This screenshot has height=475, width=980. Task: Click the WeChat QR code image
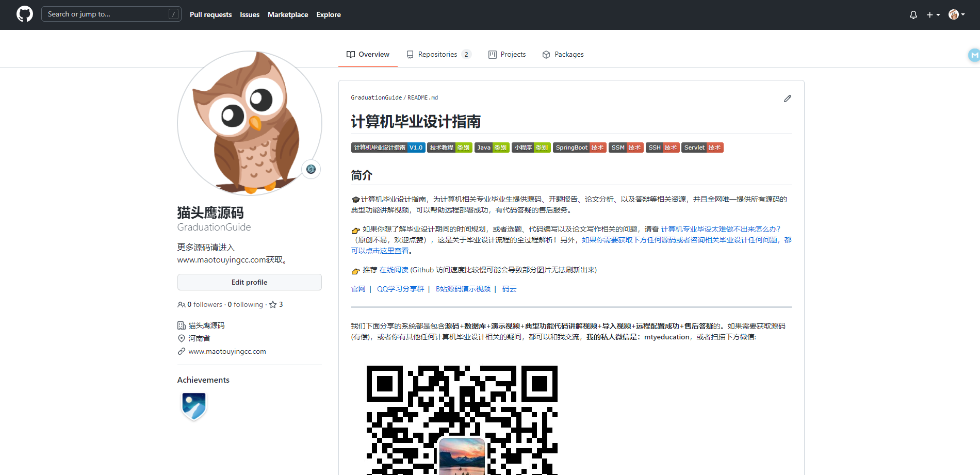pos(462,420)
